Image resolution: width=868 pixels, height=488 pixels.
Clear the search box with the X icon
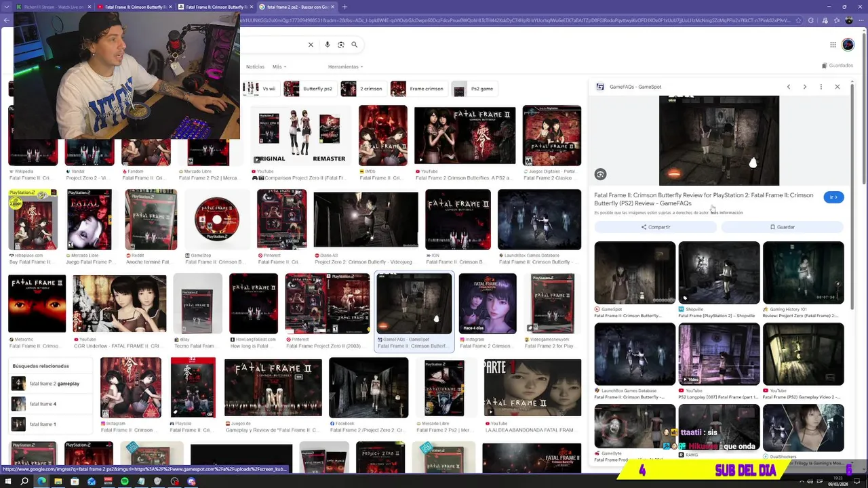coord(311,45)
